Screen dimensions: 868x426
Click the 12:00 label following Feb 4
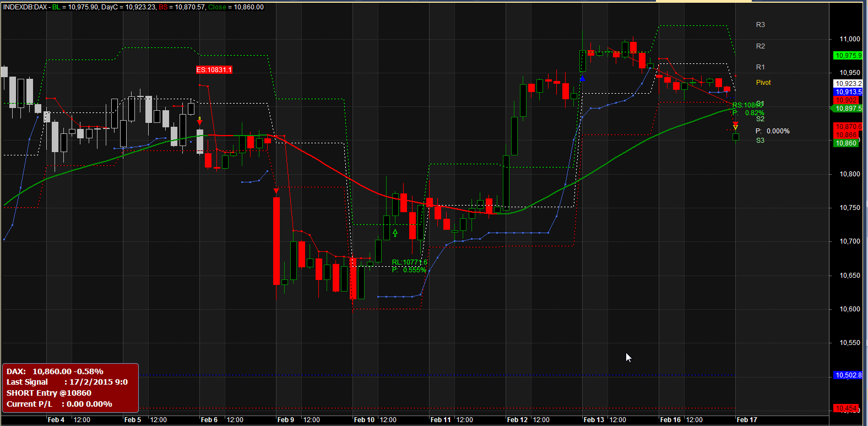click(x=82, y=420)
